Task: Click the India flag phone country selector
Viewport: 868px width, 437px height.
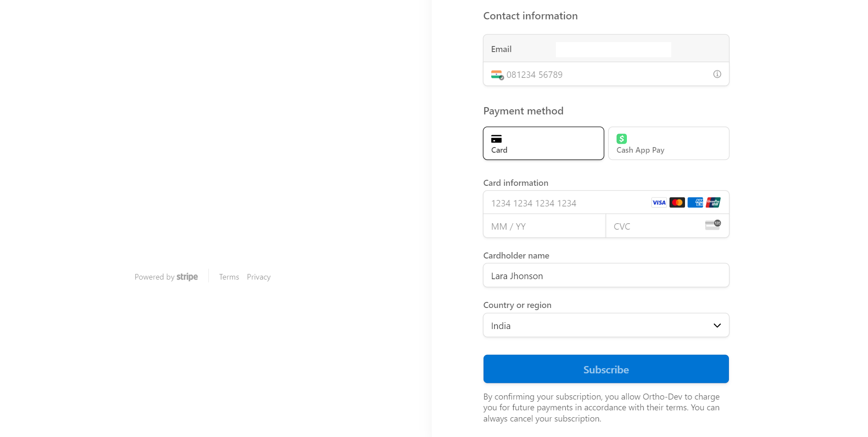Action: coord(497,75)
